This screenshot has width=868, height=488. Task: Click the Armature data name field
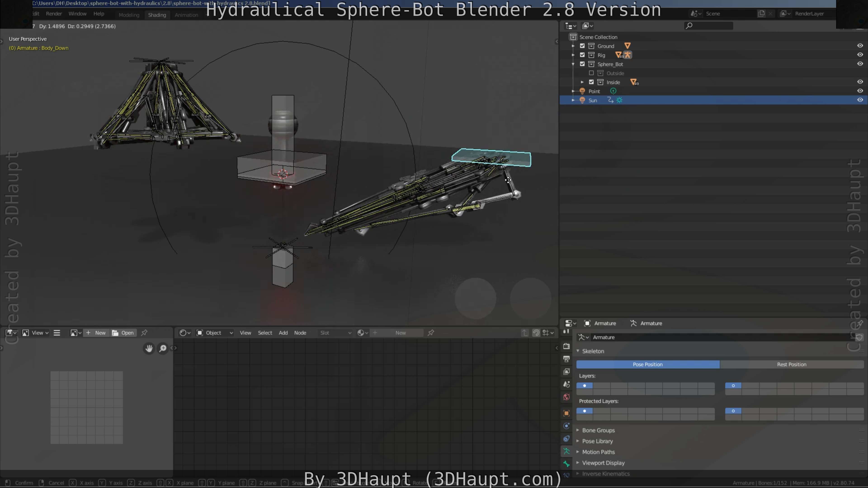click(x=722, y=337)
